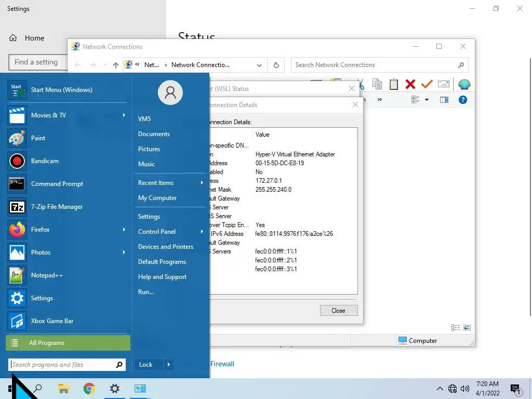Image resolution: width=532 pixels, height=399 pixels.
Task: Select the 00-15-5D-DC-E8-19 physical address value
Action: [280, 163]
